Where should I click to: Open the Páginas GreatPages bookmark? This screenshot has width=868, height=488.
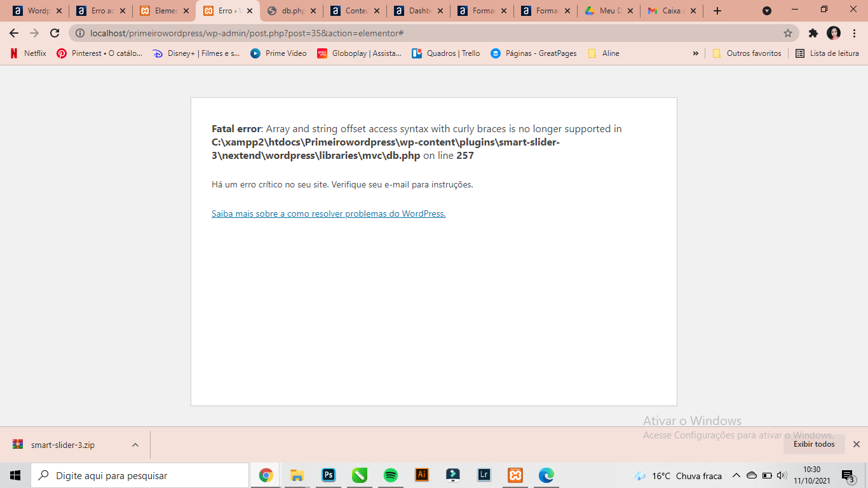[534, 53]
